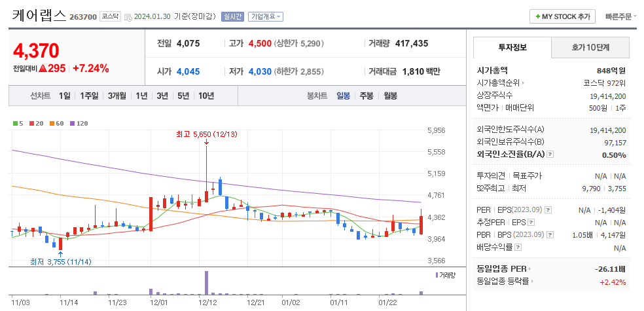Open help icon next to PER EPS(2023.09)
This screenshot has width=644, height=311.
tap(548, 210)
